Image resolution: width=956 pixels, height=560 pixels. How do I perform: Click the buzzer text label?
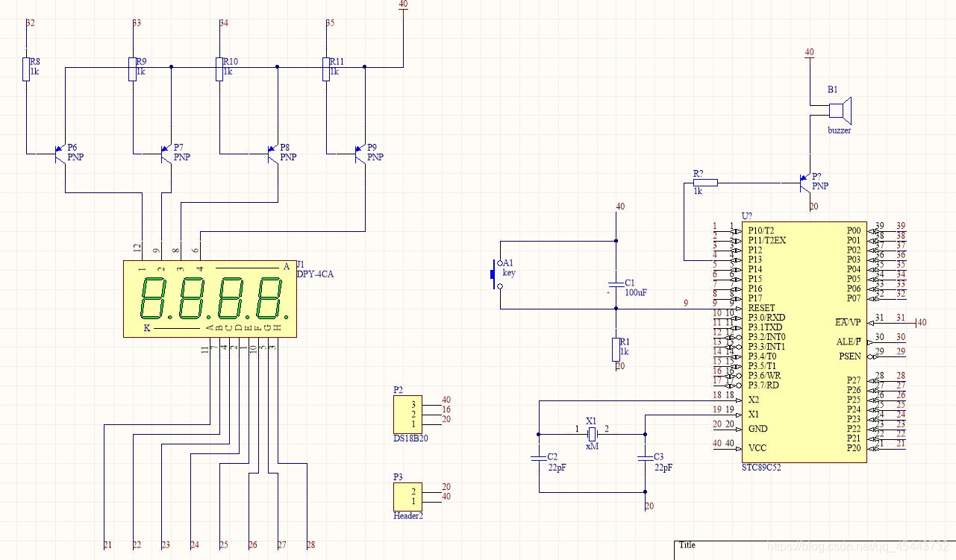839,130
